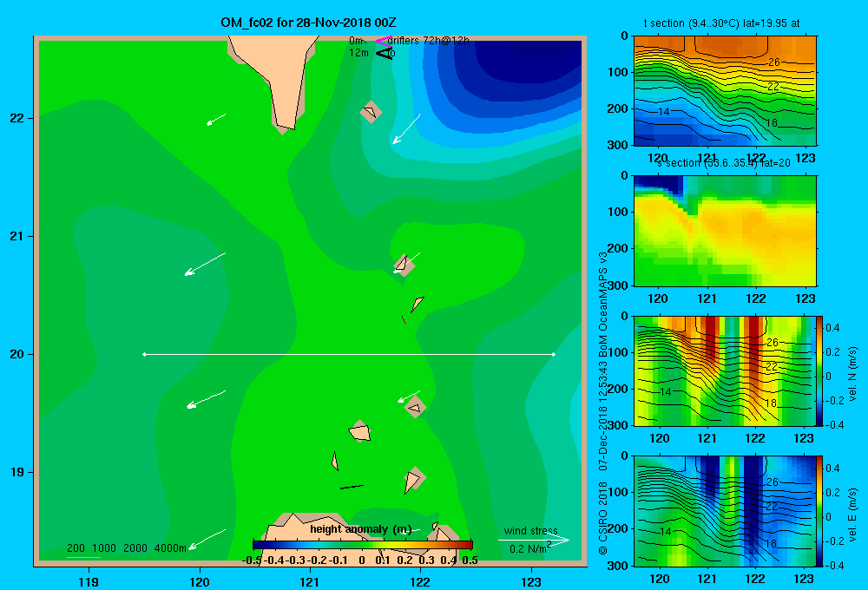Click the eastern endpoint of the white section line
Screen dimensions: 868x590
click(554, 354)
